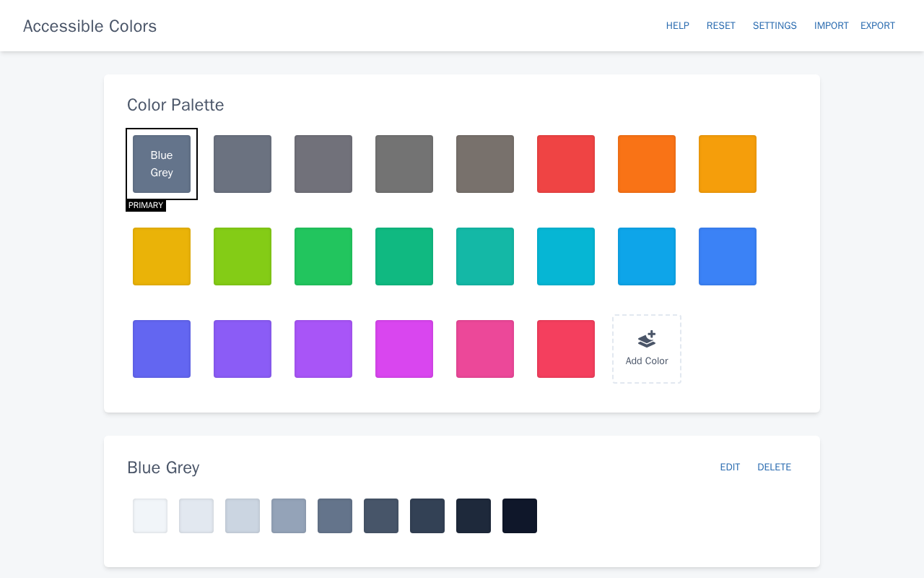Choose the lime green palette swatch
Viewport: 924px width, 578px height.
[243, 256]
